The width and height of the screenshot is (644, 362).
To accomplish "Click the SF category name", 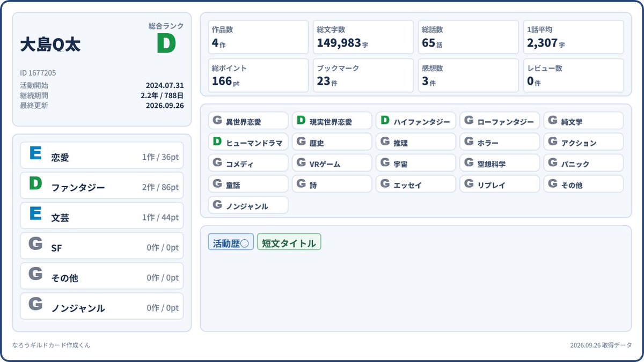I will pyautogui.click(x=56, y=248).
